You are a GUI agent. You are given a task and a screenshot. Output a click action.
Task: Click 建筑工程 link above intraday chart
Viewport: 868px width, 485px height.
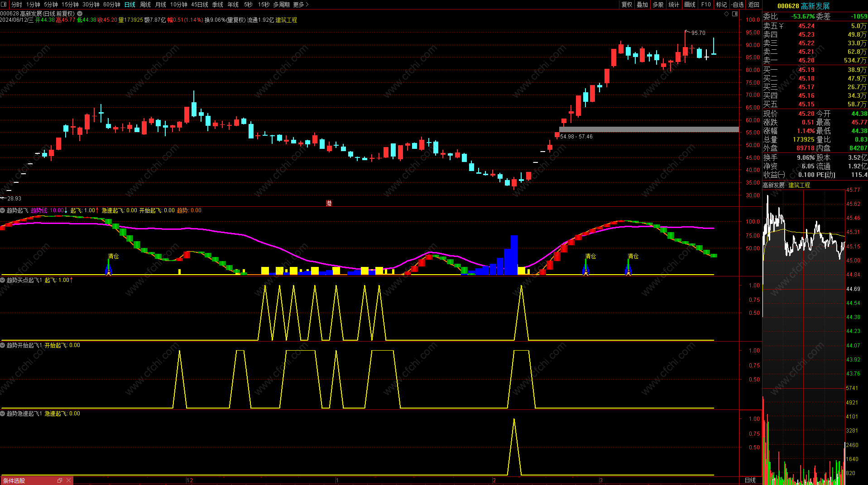point(799,185)
